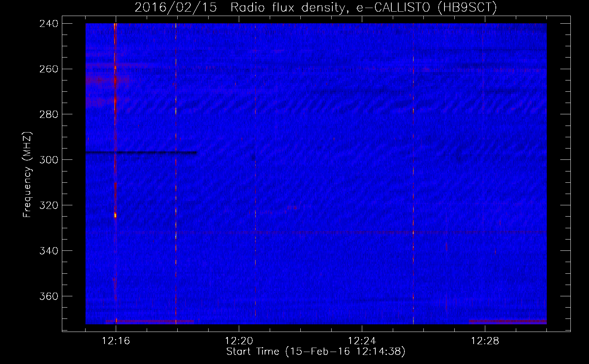
Task: Click the 12:16 time tick label
Action: tap(116, 341)
